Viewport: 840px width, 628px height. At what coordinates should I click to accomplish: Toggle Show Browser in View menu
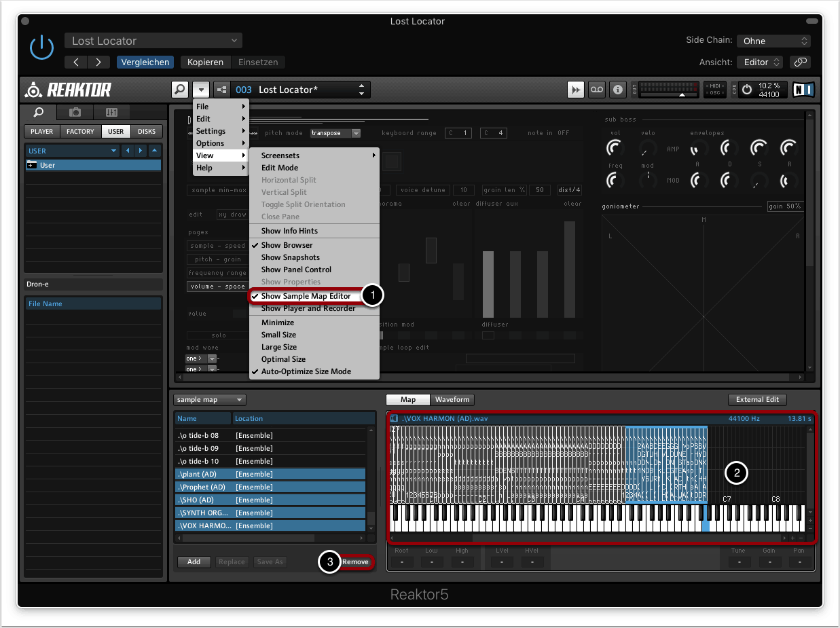pyautogui.click(x=287, y=245)
